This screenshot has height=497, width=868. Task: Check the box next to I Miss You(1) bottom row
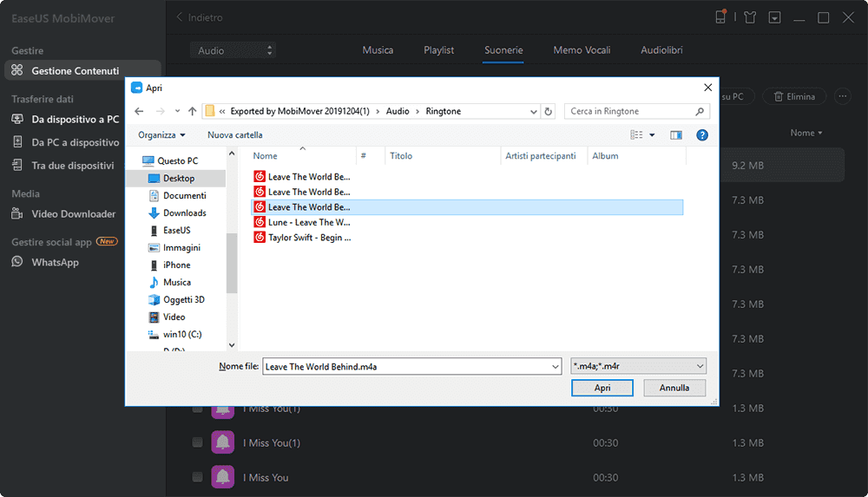[x=197, y=442]
